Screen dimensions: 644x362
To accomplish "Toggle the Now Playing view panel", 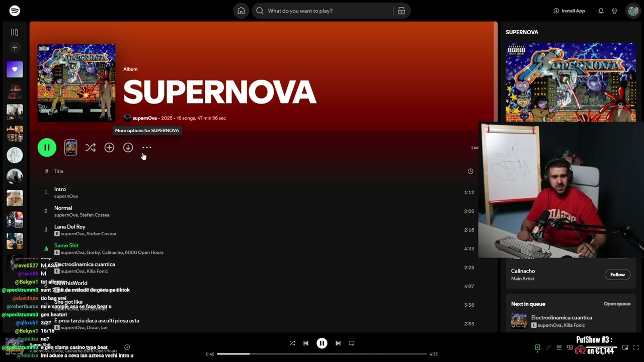I will pos(538,347).
